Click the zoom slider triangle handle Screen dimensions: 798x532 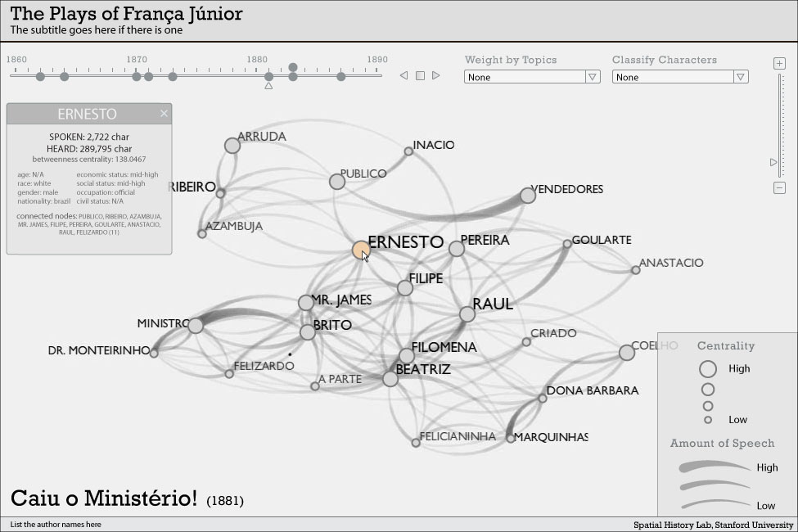pos(774,162)
